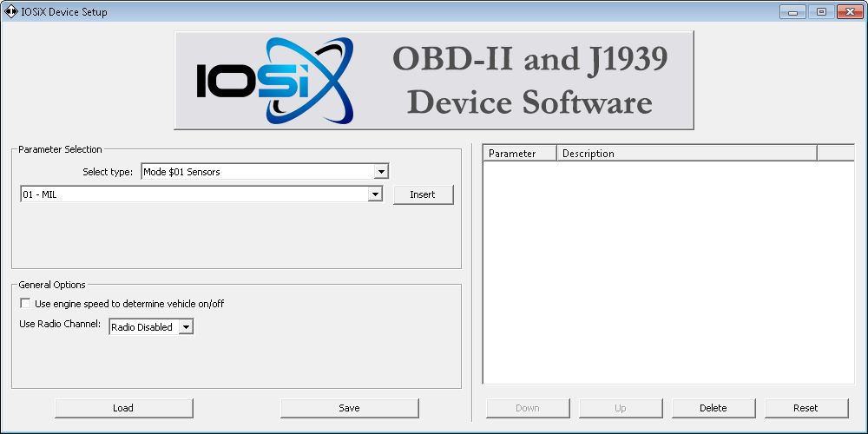
Task: Click the Insert button
Action: click(423, 194)
